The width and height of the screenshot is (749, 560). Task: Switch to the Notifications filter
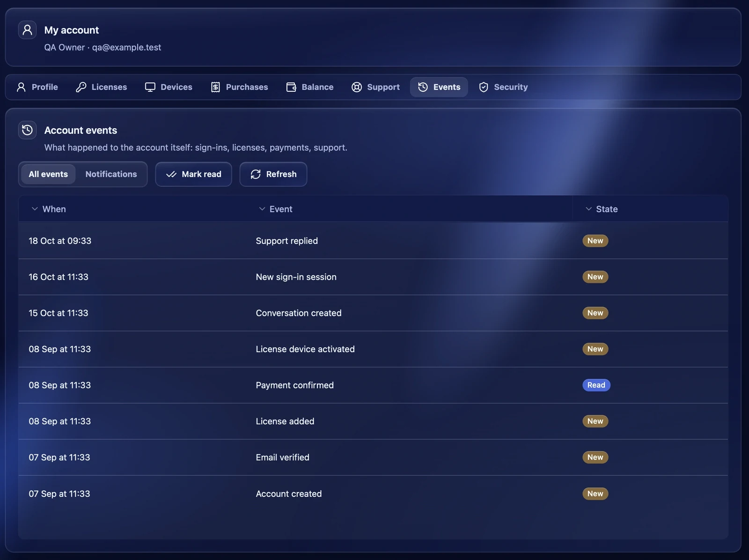point(111,174)
